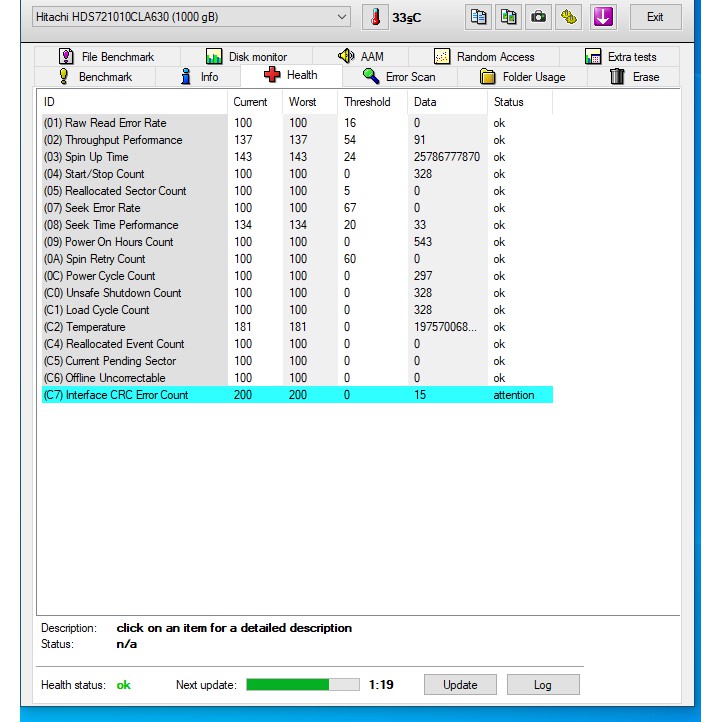Image resolution: width=722 pixels, height=722 pixels.
Task: Click the Exit button
Action: [655, 17]
